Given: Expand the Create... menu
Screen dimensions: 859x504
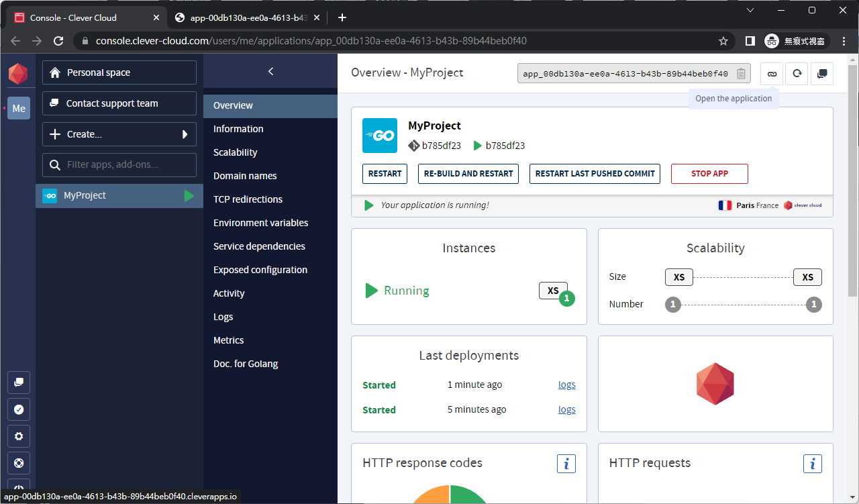Looking at the screenshot, I should pyautogui.click(x=119, y=134).
